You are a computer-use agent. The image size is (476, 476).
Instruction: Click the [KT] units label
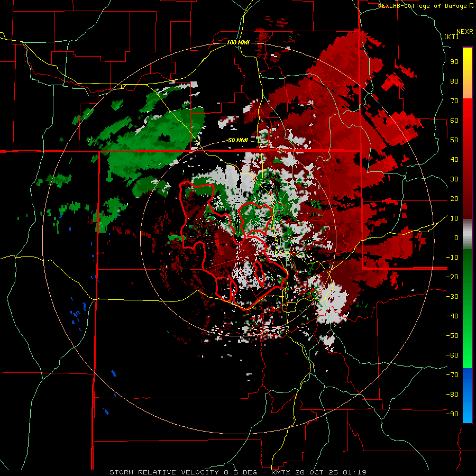tap(451, 36)
